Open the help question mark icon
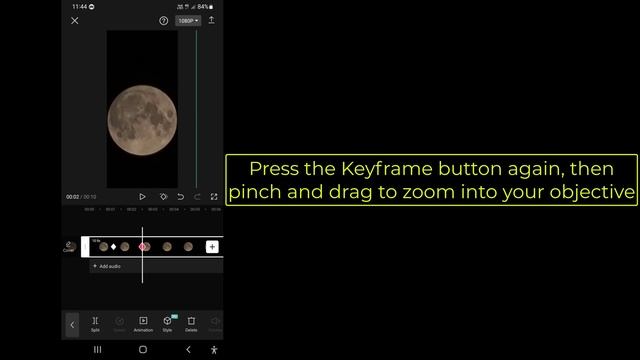The image size is (640, 360). coord(163,21)
